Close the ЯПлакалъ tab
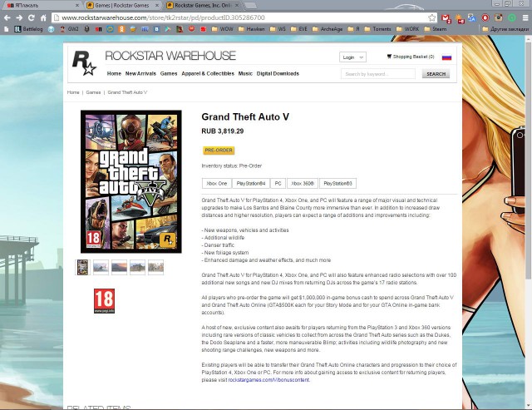This screenshot has height=410, width=532. [x=77, y=6]
